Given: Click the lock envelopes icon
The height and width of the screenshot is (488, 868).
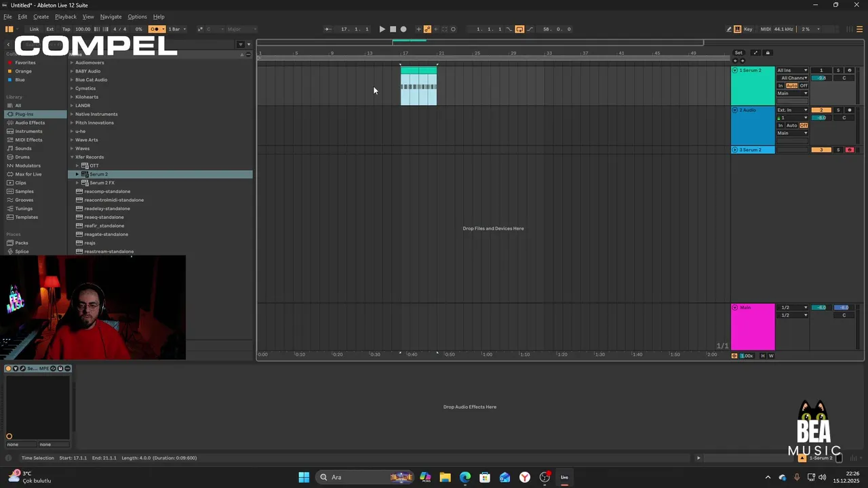Looking at the screenshot, I should click(x=768, y=53).
